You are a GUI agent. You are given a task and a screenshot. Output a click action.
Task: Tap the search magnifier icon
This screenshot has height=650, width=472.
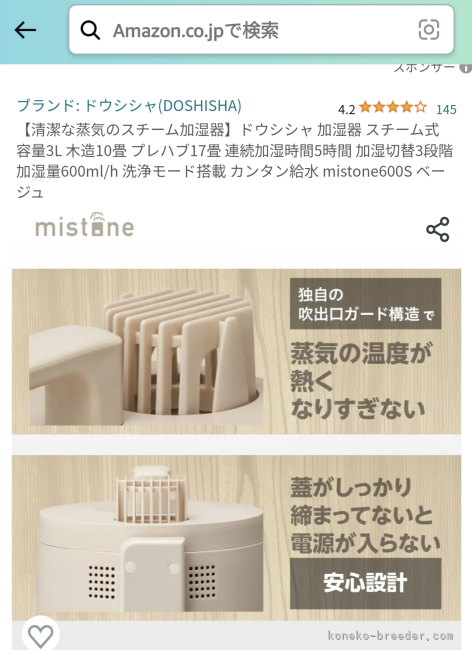coord(90,30)
